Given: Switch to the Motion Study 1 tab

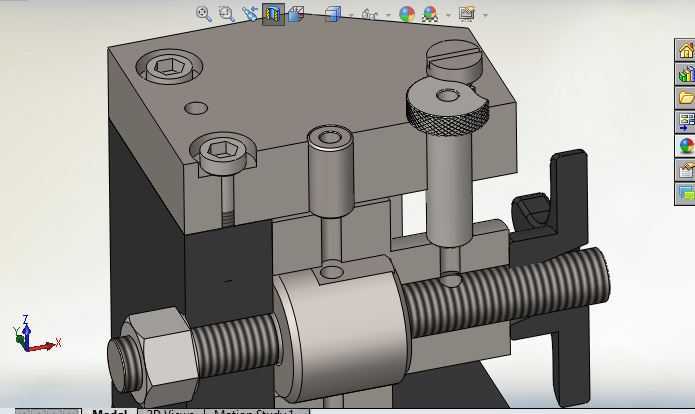Looking at the screenshot, I should coord(256,411).
